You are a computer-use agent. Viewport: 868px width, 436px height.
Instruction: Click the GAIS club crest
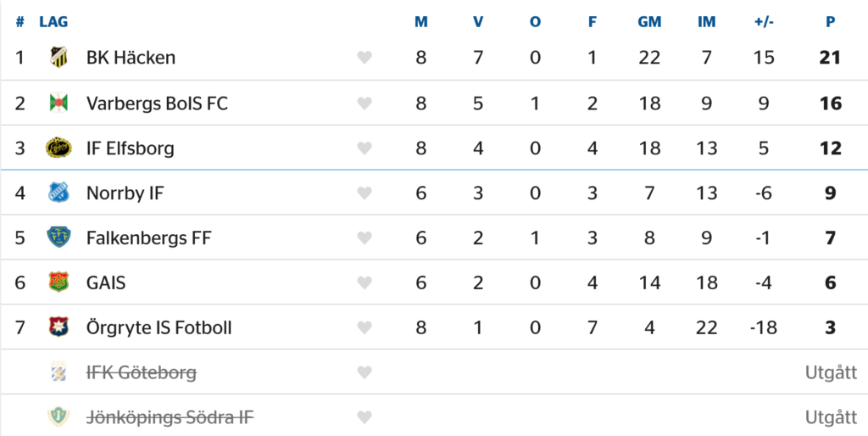pyautogui.click(x=58, y=282)
